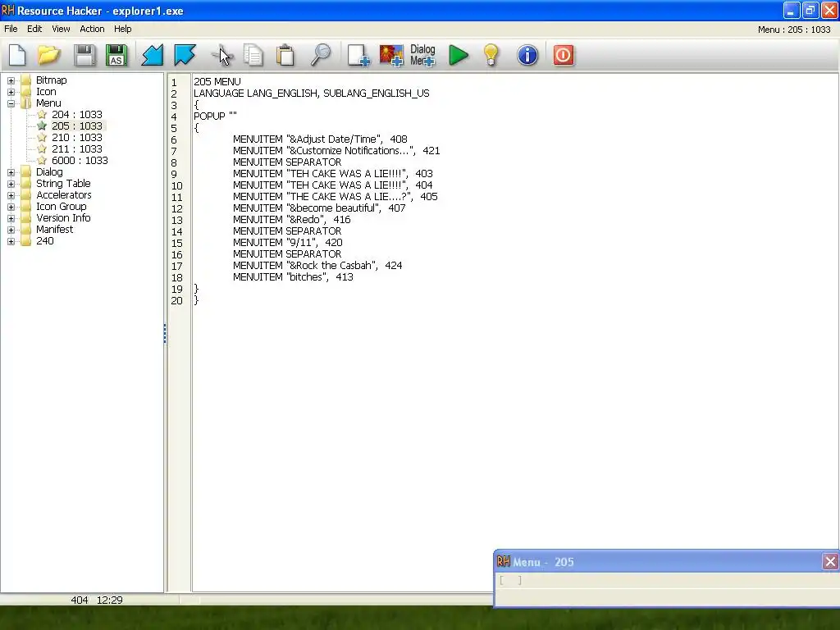Screen dimensions: 840x630
Task: Click the '9/11' menuitem line
Action: 288,242
